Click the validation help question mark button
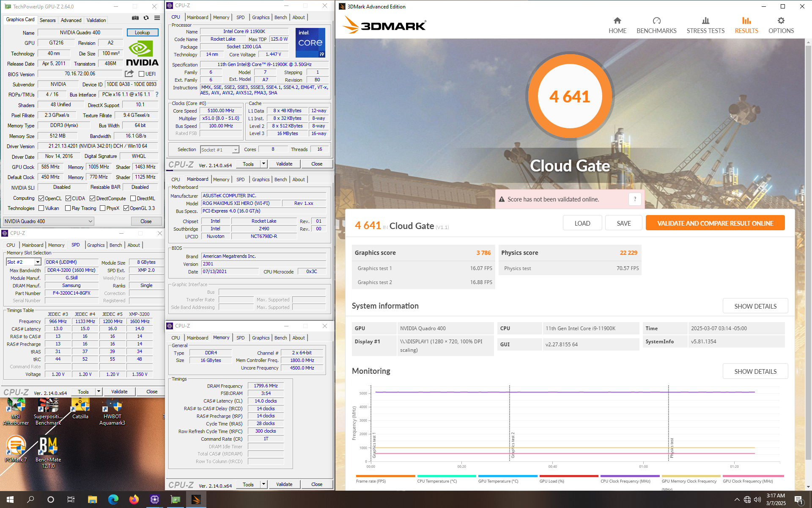 [x=635, y=199]
